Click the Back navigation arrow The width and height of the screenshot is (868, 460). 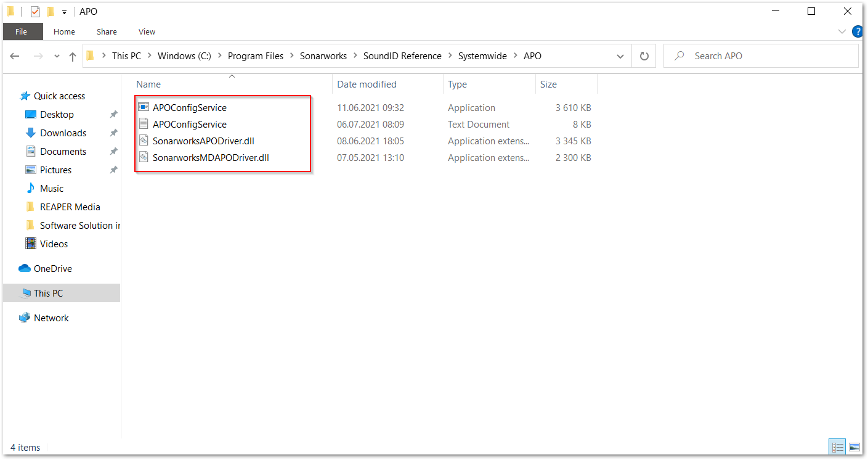point(15,56)
